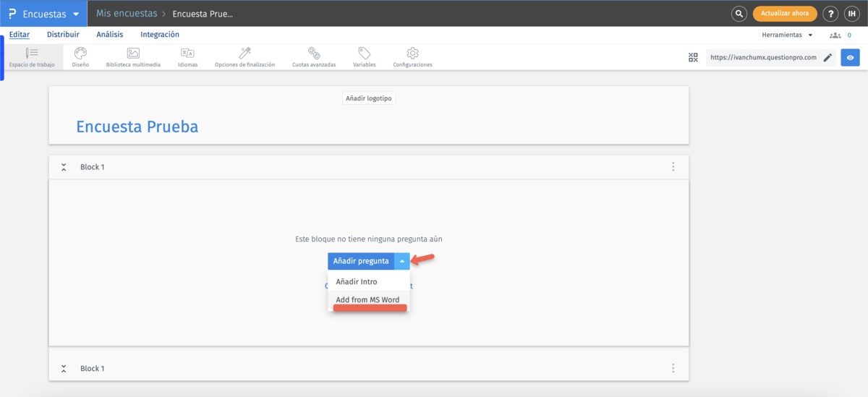Edit survey URL with pencil icon

click(827, 57)
